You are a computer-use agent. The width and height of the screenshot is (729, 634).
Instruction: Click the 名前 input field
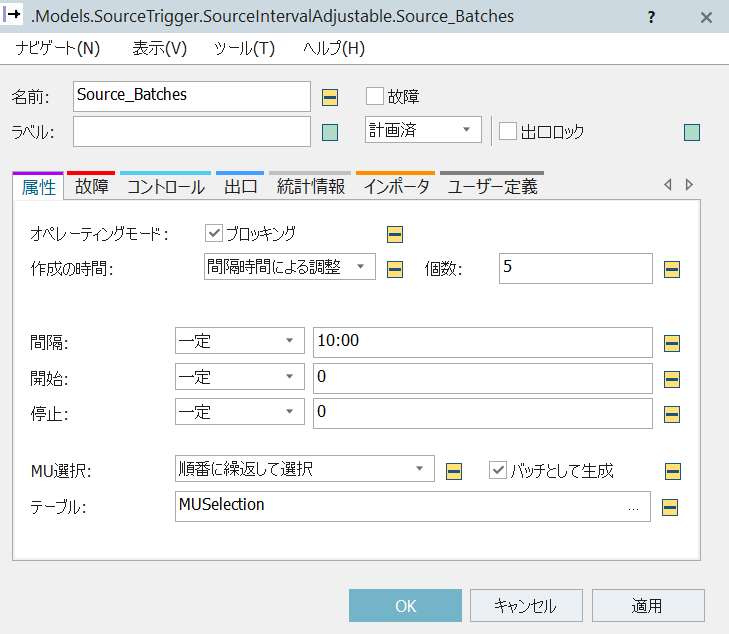point(192,96)
